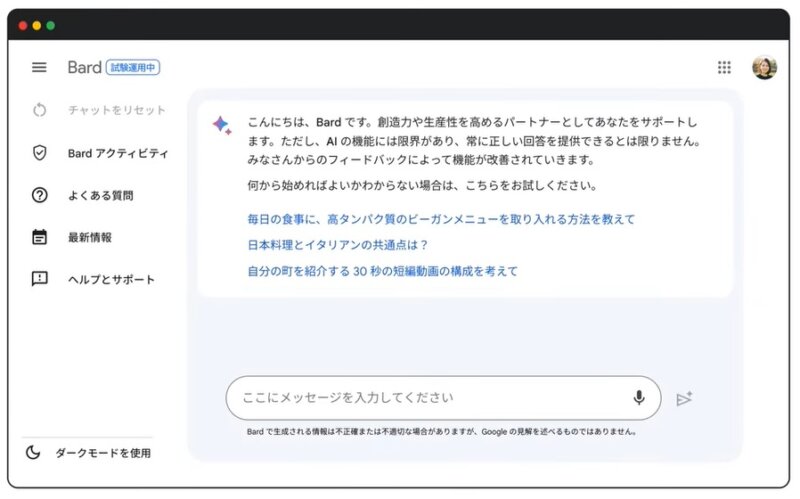
Task: Select the 30 秒の短編動画 suggestion link
Action: [382, 271]
